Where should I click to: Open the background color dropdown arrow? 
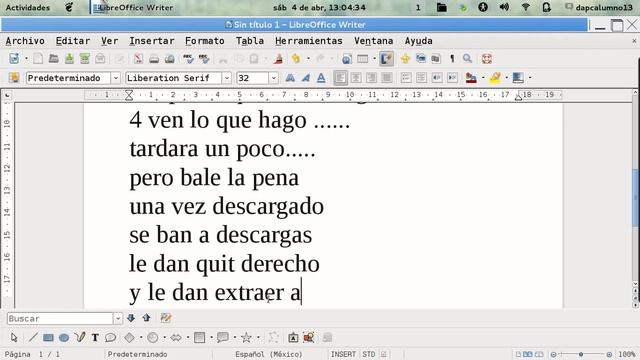pos(530,78)
